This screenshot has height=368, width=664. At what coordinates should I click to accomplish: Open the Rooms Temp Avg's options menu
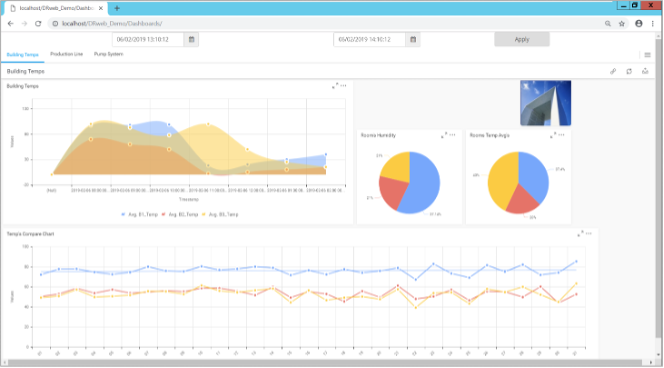561,135
